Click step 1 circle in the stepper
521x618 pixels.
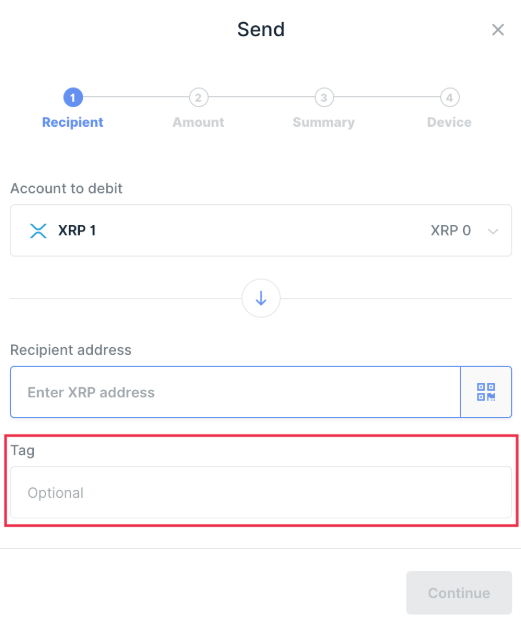pyautogui.click(x=73, y=97)
